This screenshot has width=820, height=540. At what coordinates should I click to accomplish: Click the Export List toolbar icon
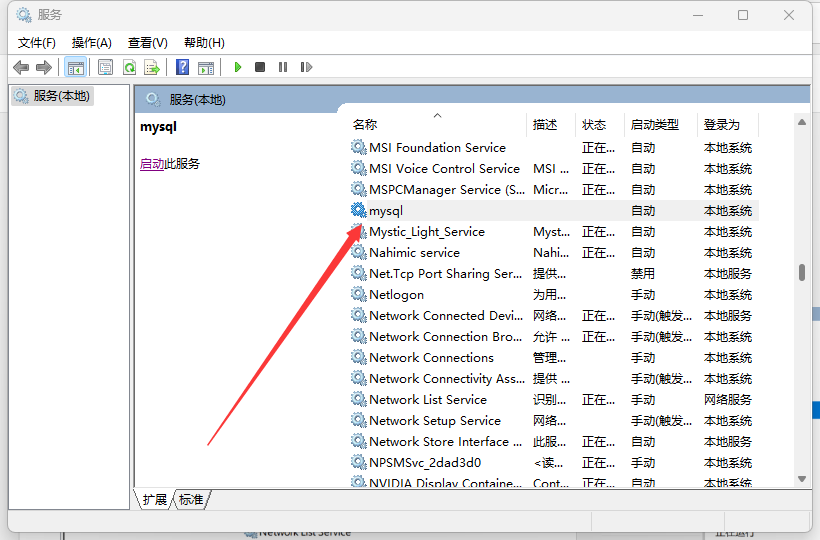pyautogui.click(x=152, y=67)
